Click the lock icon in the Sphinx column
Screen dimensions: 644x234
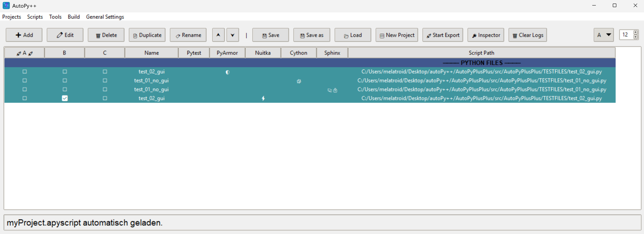[335, 91]
